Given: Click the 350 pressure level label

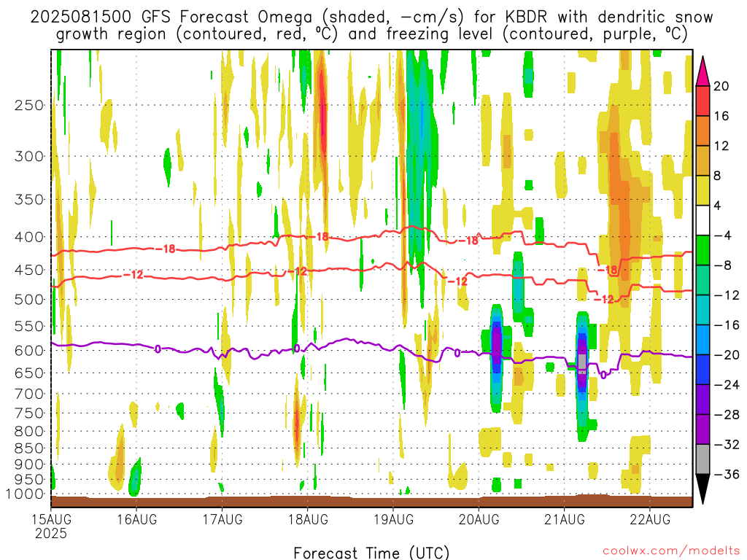Looking at the screenshot, I should [x=28, y=199].
